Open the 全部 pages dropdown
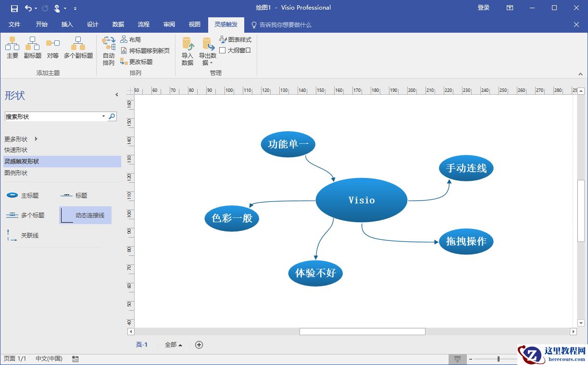This screenshot has height=365, width=588. pyautogui.click(x=174, y=345)
